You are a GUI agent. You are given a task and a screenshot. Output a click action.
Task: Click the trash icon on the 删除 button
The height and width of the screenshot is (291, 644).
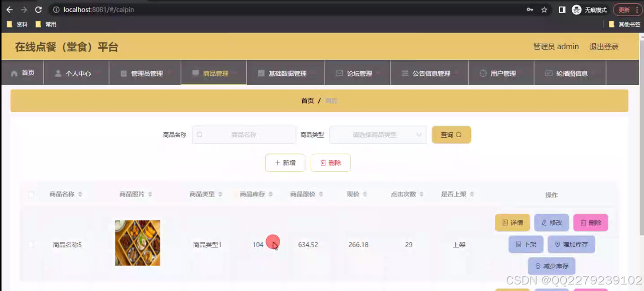pos(323,162)
